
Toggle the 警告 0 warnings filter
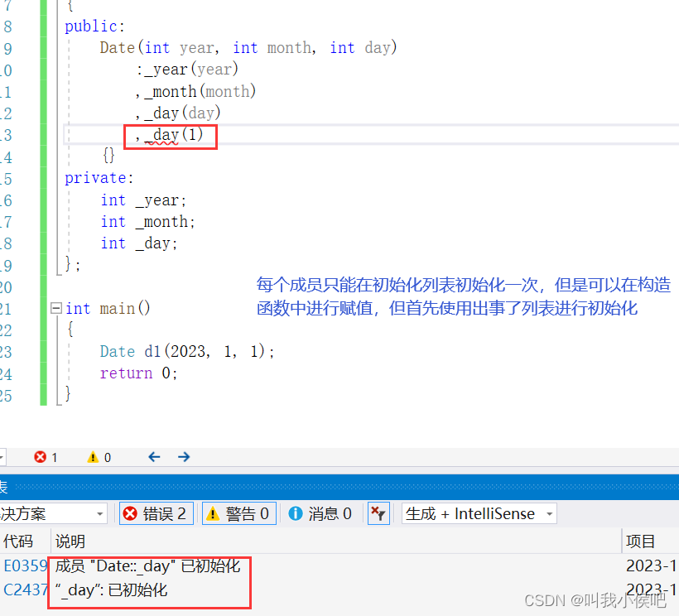pos(238,513)
